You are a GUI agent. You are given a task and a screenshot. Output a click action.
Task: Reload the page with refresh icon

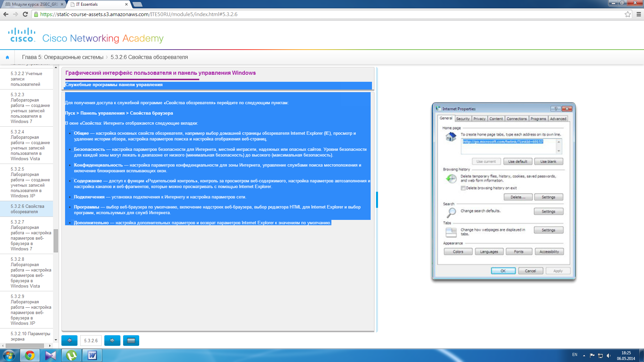[25, 14]
